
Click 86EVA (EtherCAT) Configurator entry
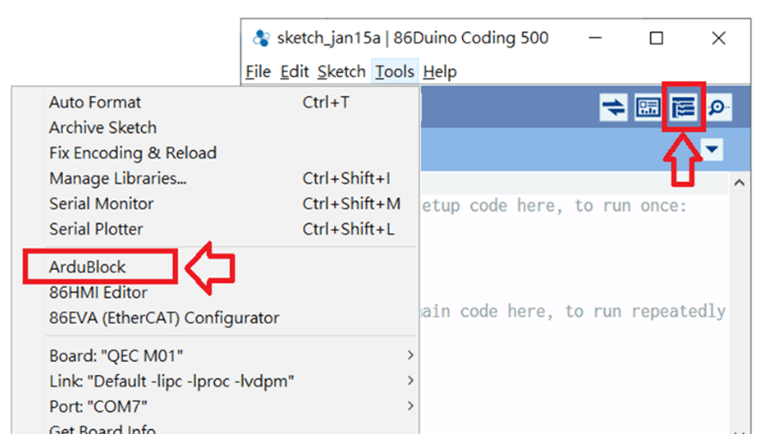(x=164, y=318)
